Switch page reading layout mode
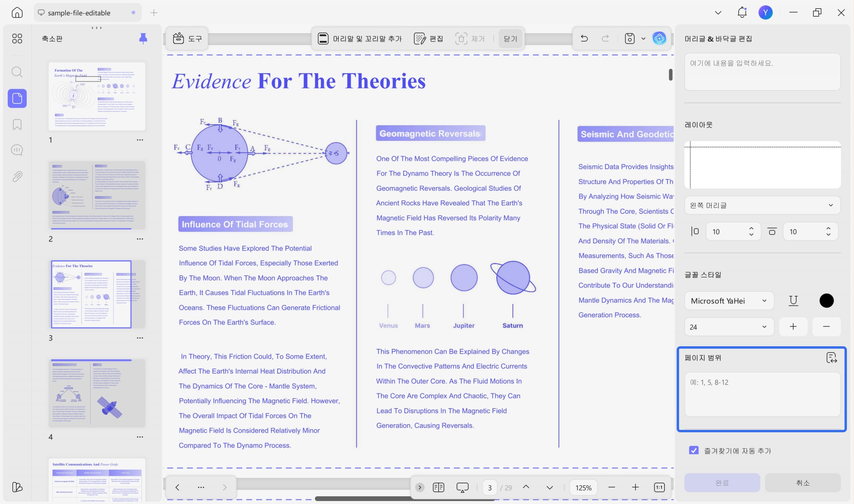Screen dimensions: 854x504 pyautogui.click(x=438, y=487)
